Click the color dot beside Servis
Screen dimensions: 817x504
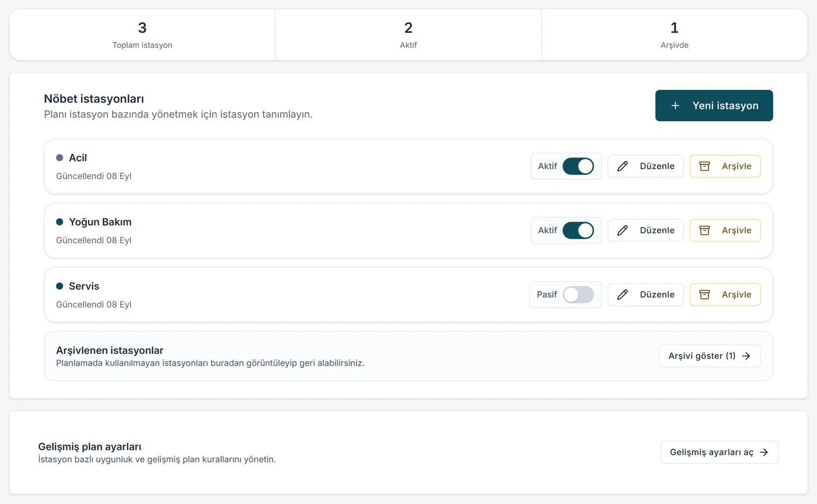(x=60, y=286)
